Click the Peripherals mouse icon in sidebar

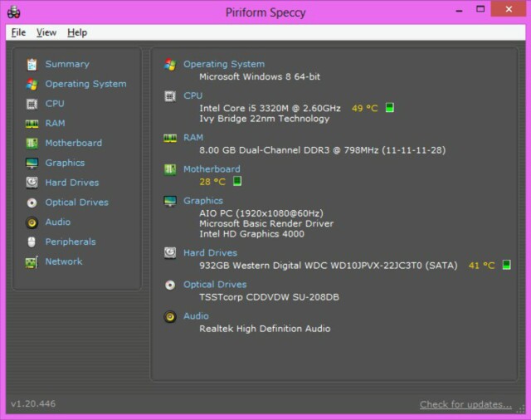pyautogui.click(x=32, y=242)
